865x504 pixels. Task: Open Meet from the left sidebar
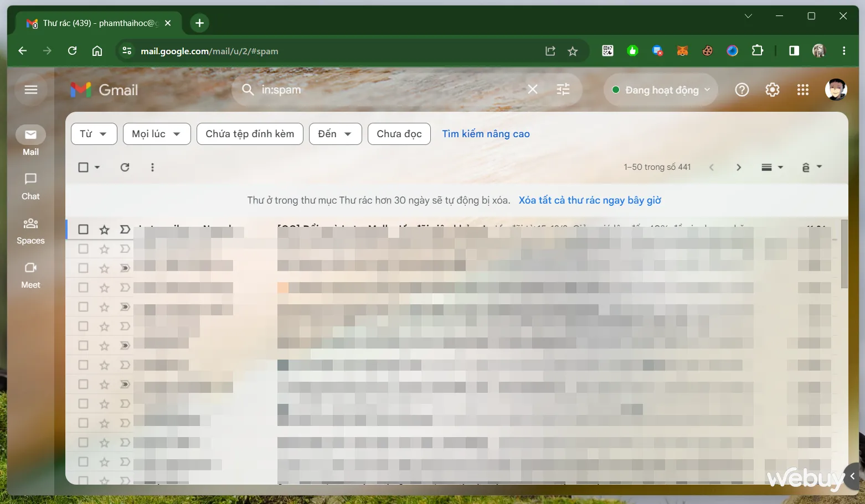(x=30, y=274)
